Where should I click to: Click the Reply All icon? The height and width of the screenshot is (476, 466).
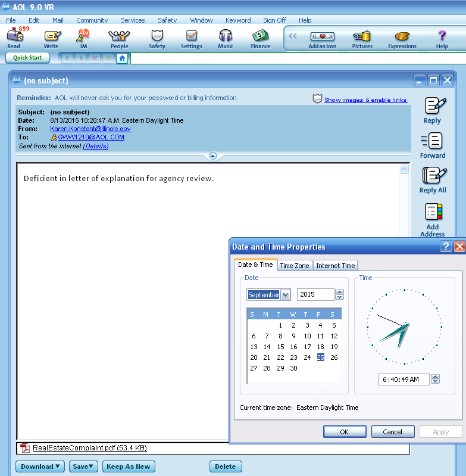tap(433, 180)
